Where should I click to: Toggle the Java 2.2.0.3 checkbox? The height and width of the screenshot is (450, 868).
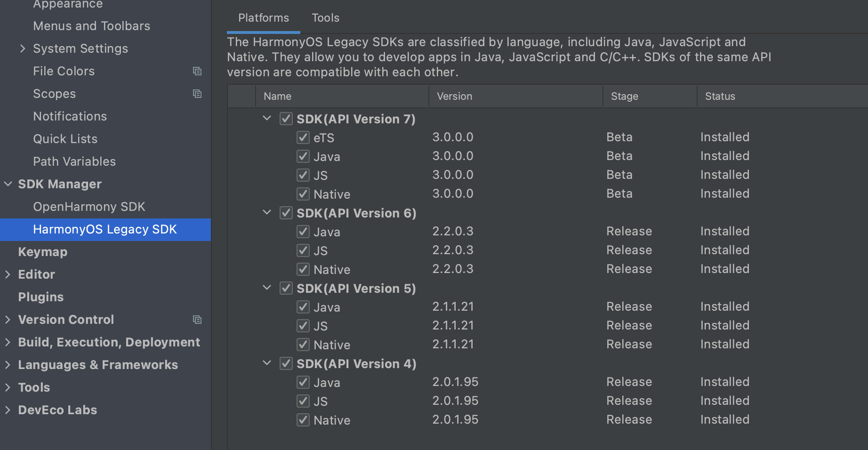tap(303, 232)
